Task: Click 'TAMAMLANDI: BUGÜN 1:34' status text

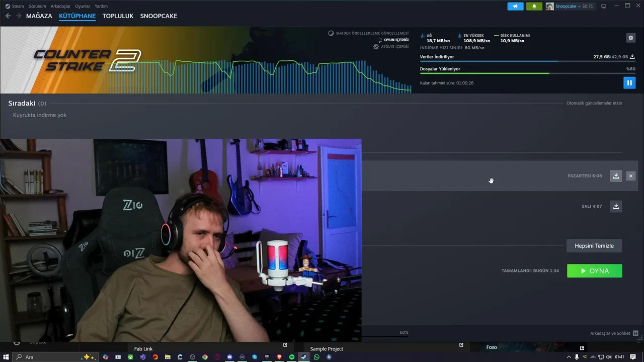Action: coord(530,271)
